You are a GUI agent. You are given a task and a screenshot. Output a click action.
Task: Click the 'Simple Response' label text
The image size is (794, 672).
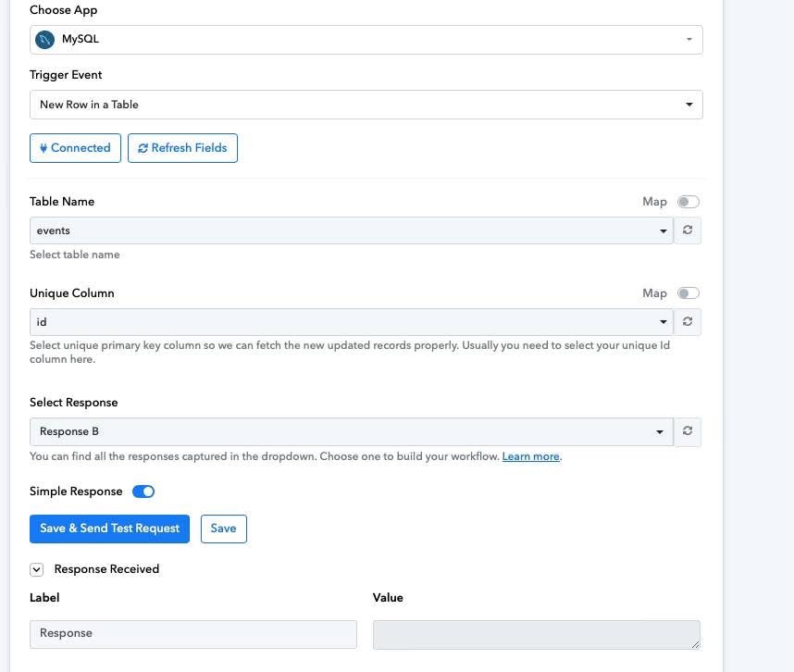click(x=76, y=492)
